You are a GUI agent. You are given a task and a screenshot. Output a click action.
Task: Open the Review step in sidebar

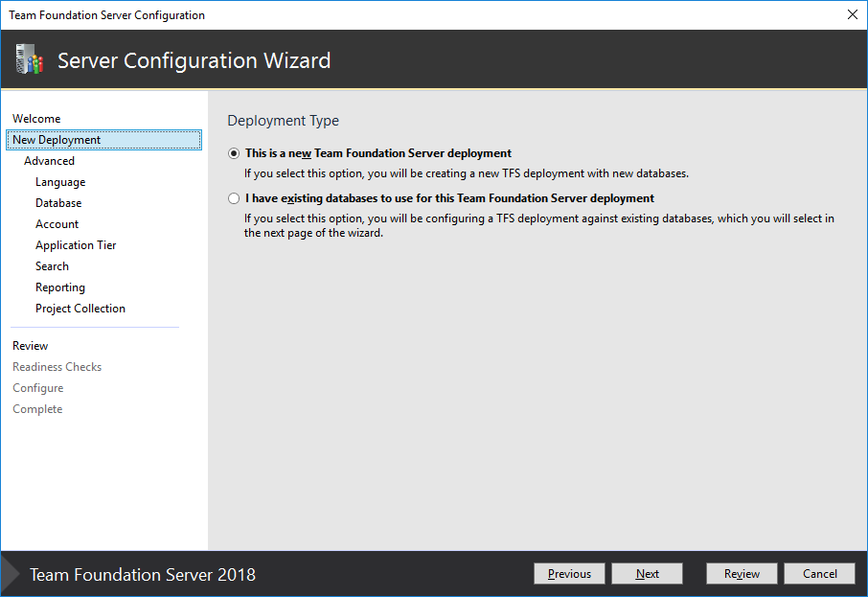pos(30,345)
